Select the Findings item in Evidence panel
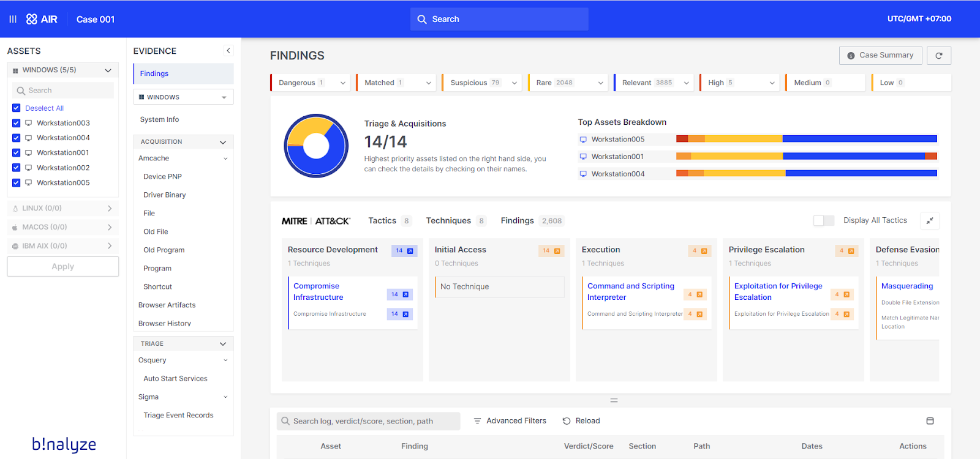This screenshot has height=459, width=980. 183,73
